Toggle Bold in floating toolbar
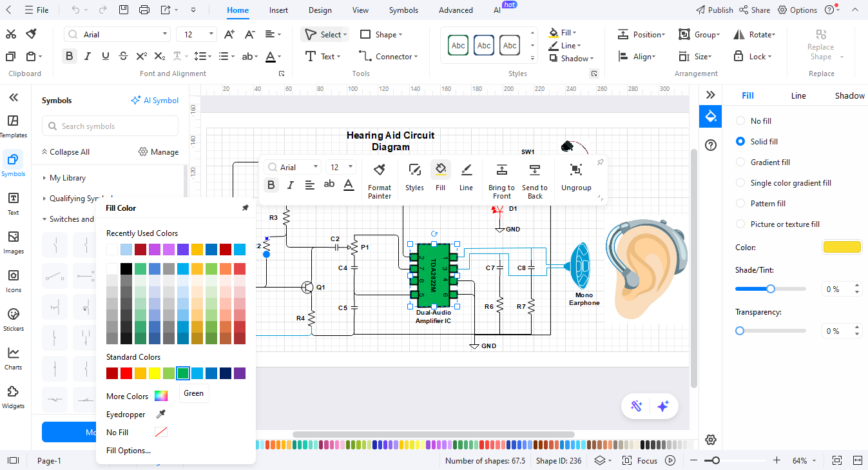Viewport: 868px width, 470px height. pos(271,185)
